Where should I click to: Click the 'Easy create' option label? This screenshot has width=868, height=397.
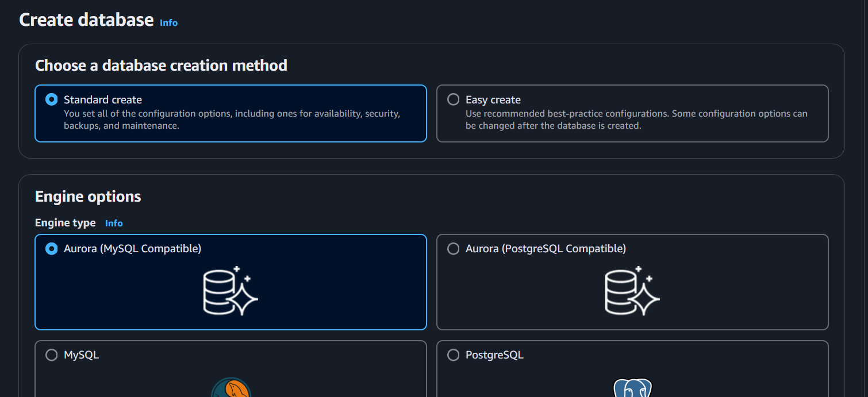(493, 99)
